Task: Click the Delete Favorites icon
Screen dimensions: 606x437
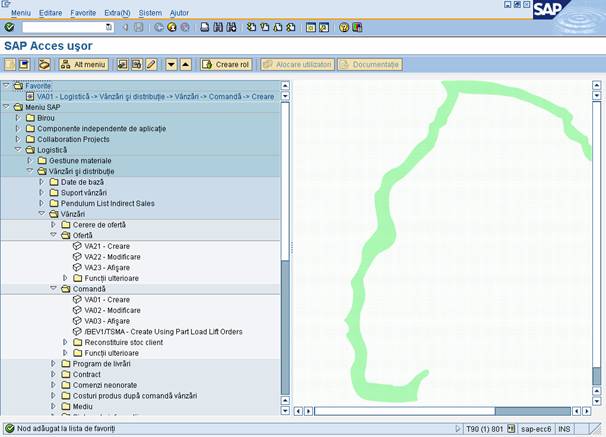Action: coord(137,65)
